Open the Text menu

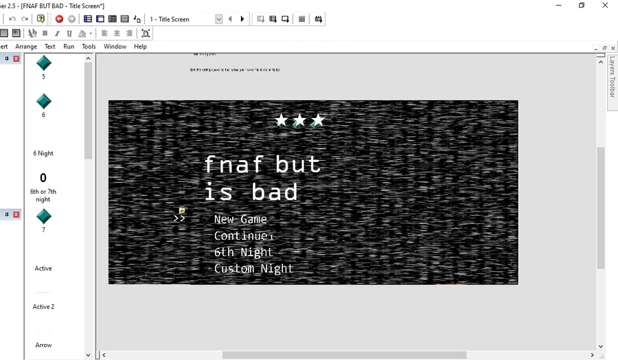pyautogui.click(x=49, y=47)
